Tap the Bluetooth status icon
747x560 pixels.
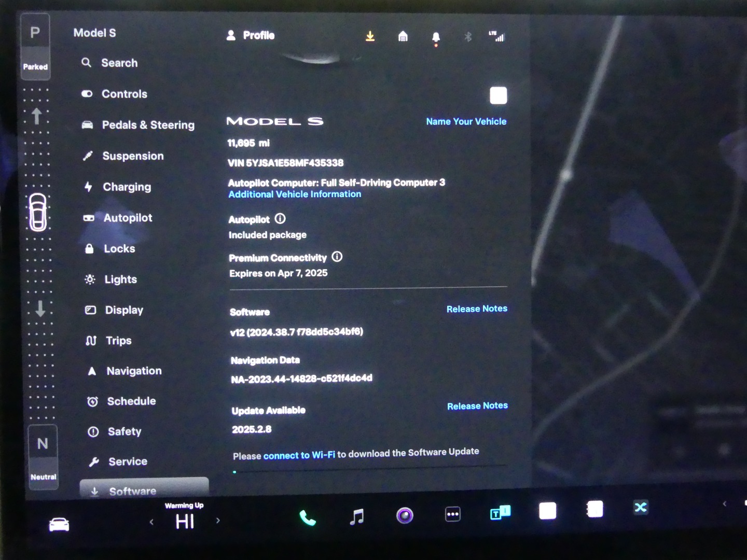[468, 37]
